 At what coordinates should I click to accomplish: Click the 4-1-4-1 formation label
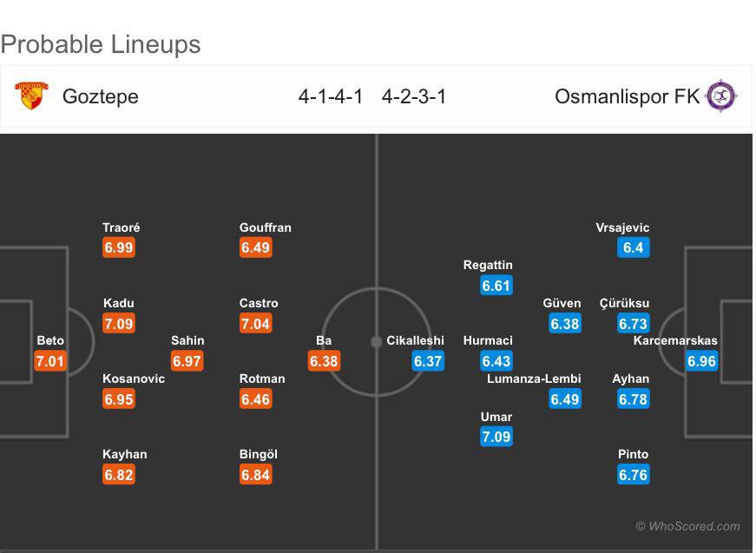pyautogui.click(x=331, y=96)
